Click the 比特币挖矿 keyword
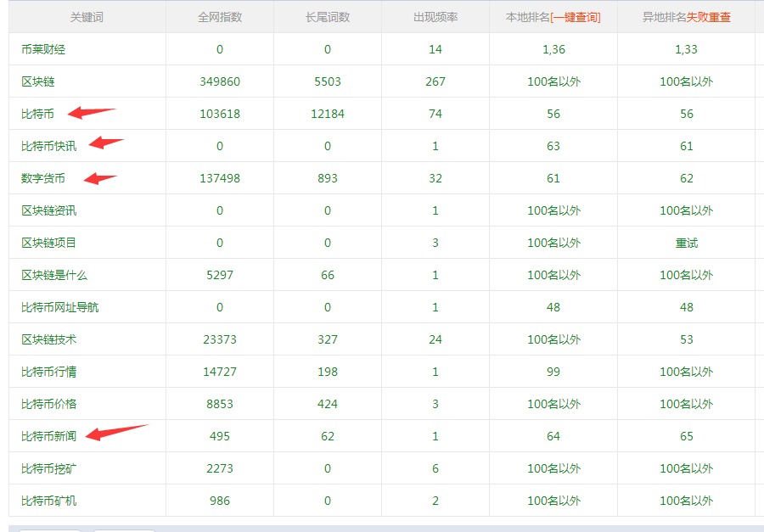764x532 pixels. [x=48, y=468]
